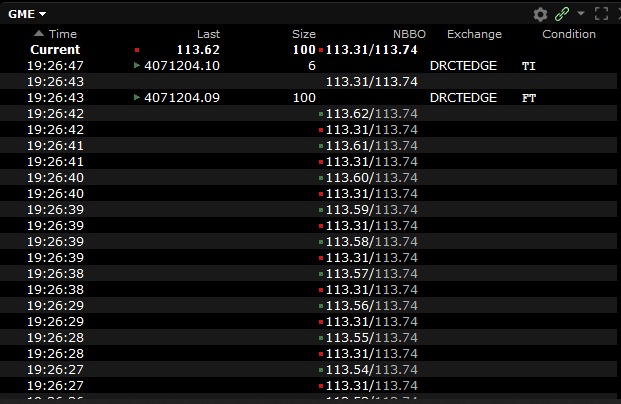Click the green tick beside 113.62/113.74

click(x=321, y=114)
